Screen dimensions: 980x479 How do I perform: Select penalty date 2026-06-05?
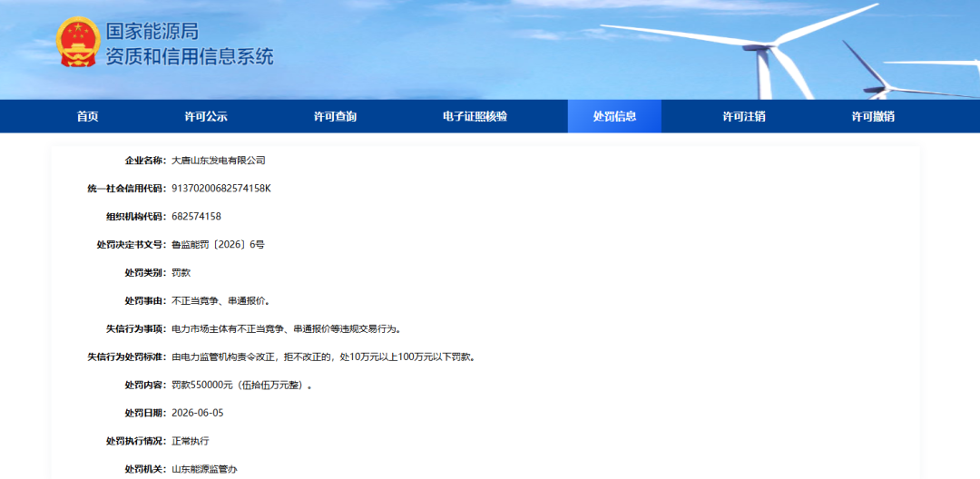tap(198, 413)
